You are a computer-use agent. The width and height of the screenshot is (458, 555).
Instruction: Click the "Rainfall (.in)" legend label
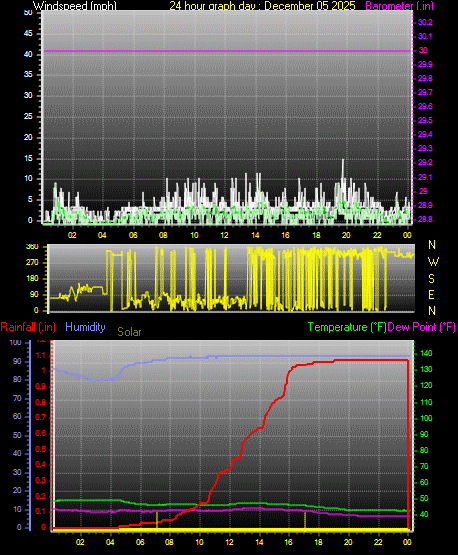(x=28, y=327)
